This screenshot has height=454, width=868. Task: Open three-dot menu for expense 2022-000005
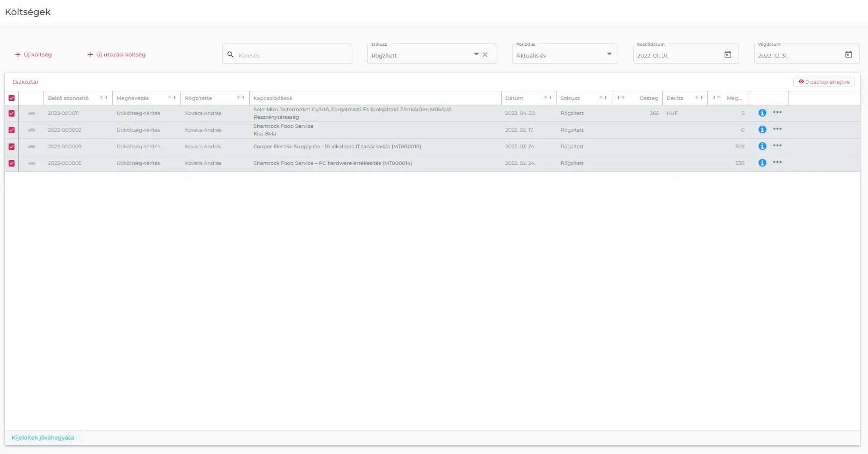tap(777, 162)
